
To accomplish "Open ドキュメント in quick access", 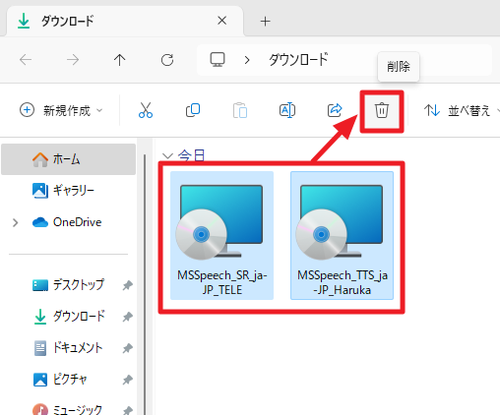I will 68,348.
